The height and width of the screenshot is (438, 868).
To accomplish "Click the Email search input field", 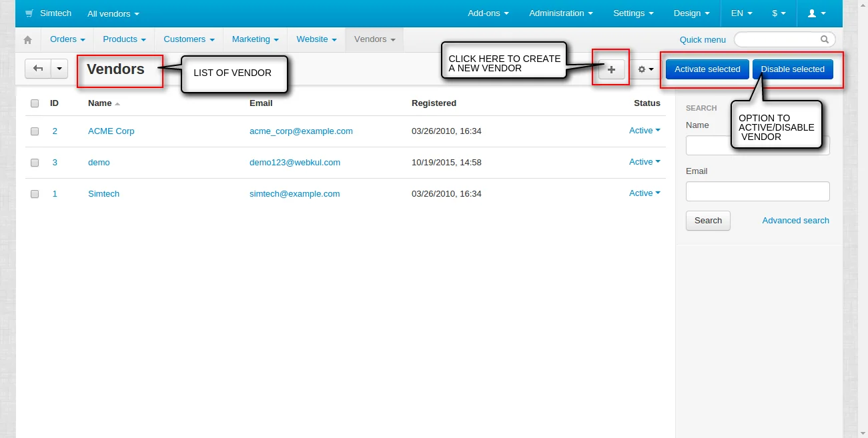I will pyautogui.click(x=757, y=191).
